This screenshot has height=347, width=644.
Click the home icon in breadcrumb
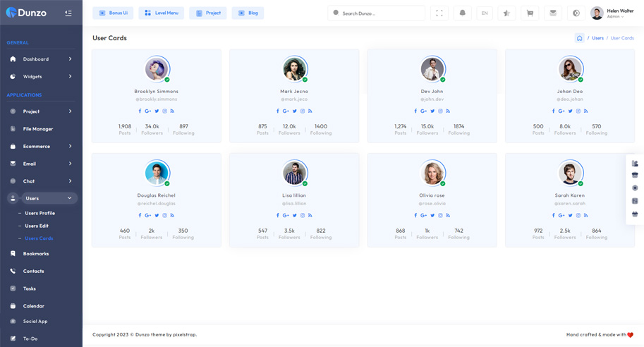click(x=579, y=38)
